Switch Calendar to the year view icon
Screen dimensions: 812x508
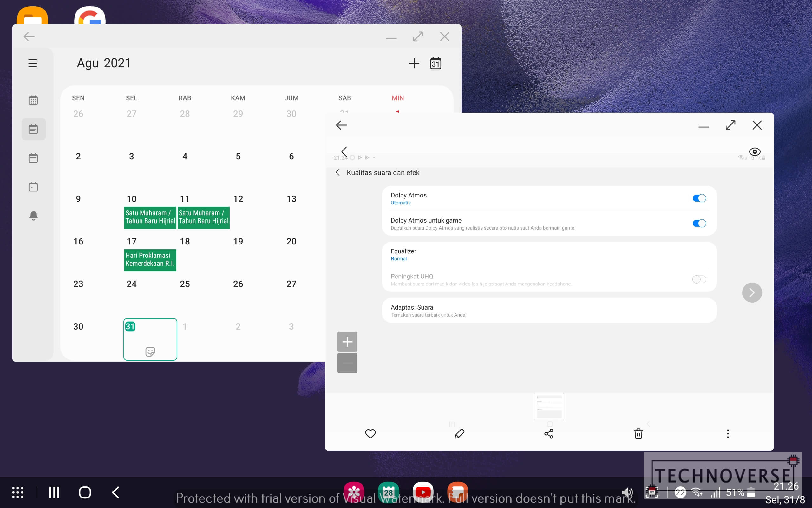[x=33, y=100]
